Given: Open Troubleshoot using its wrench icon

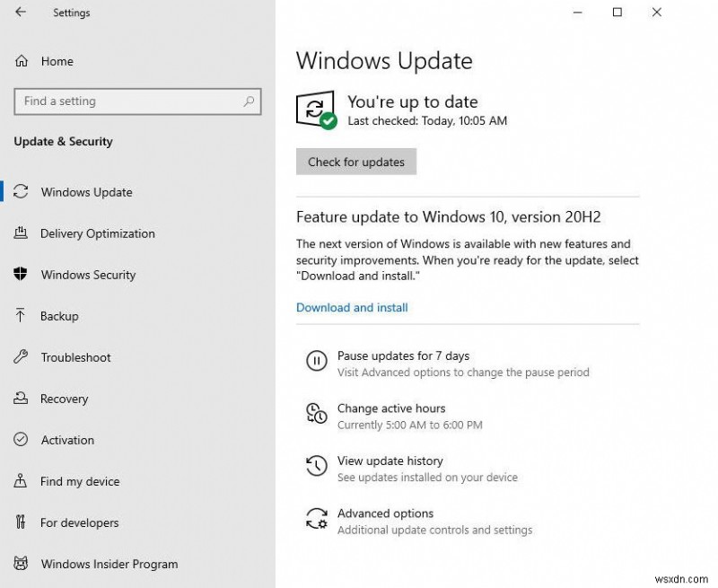Looking at the screenshot, I should [x=20, y=357].
